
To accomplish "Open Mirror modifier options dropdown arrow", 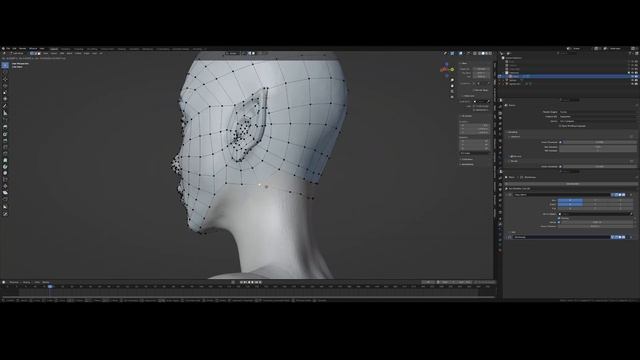I will (627, 195).
